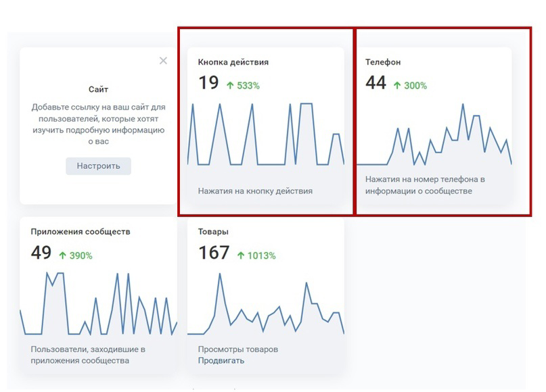
Task: Click the 44 phone taps number
Action: pyautogui.click(x=376, y=82)
